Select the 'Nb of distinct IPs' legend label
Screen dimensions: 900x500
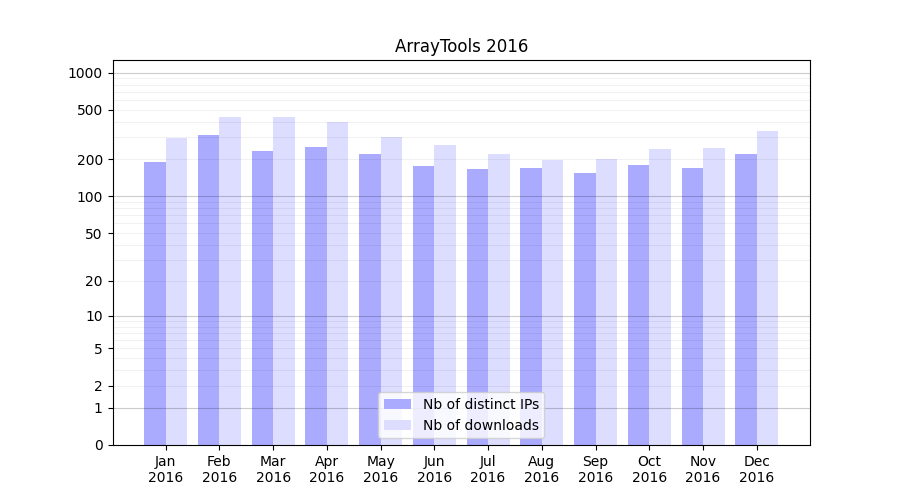(480, 404)
